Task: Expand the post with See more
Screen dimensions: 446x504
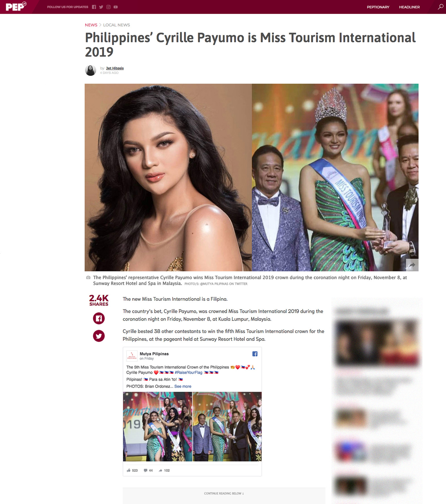Action: 183,386
